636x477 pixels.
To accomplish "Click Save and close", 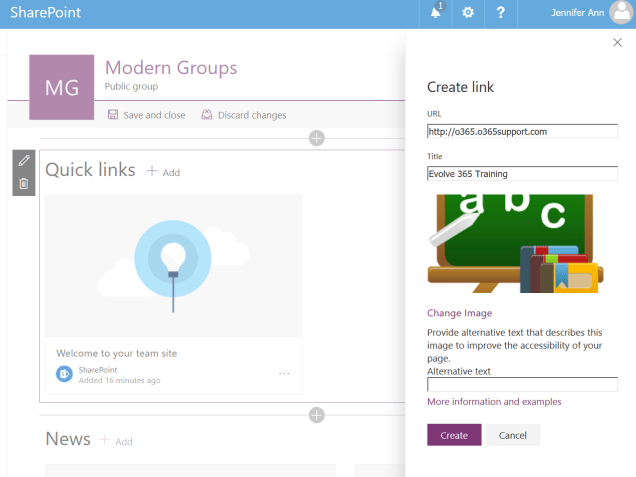I will (x=146, y=115).
